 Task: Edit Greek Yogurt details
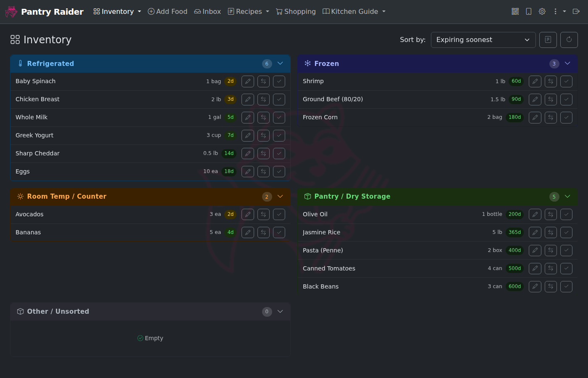[248, 136]
